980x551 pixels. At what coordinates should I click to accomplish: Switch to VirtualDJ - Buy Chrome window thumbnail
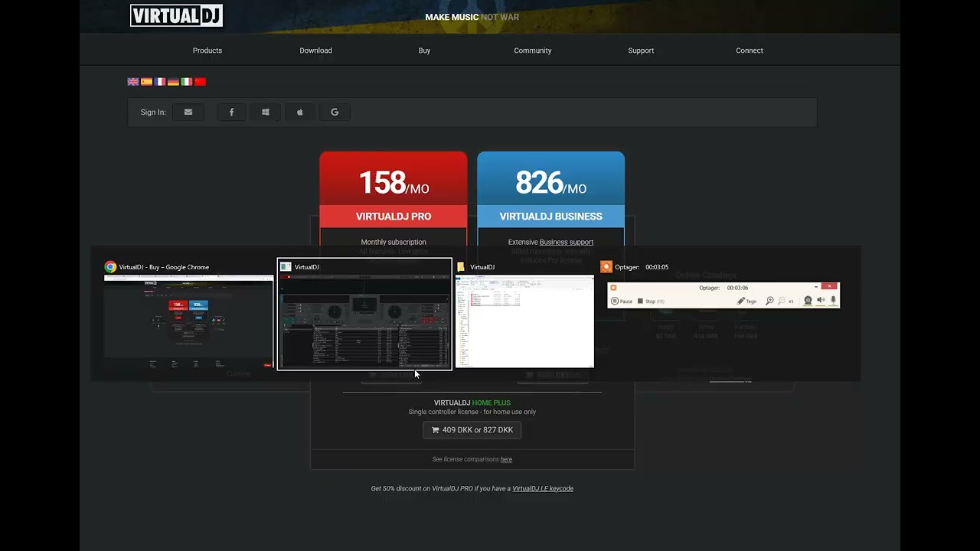pyautogui.click(x=188, y=322)
